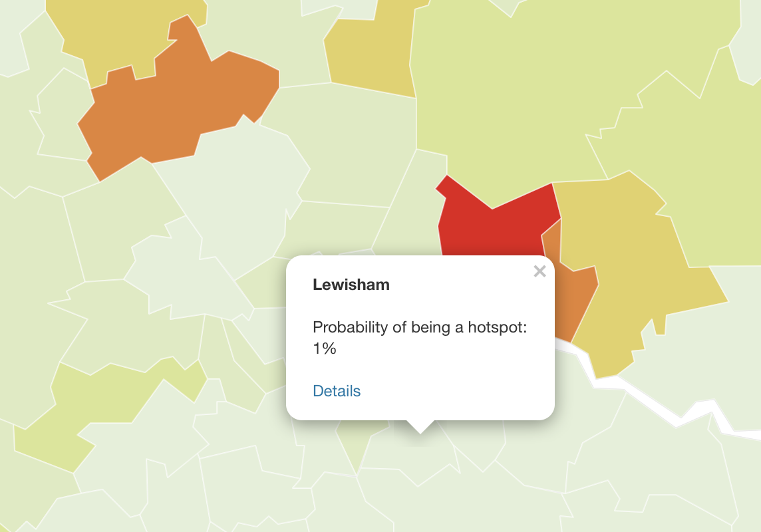Click the Lewisham popup title
The image size is (761, 532).
[x=351, y=285]
